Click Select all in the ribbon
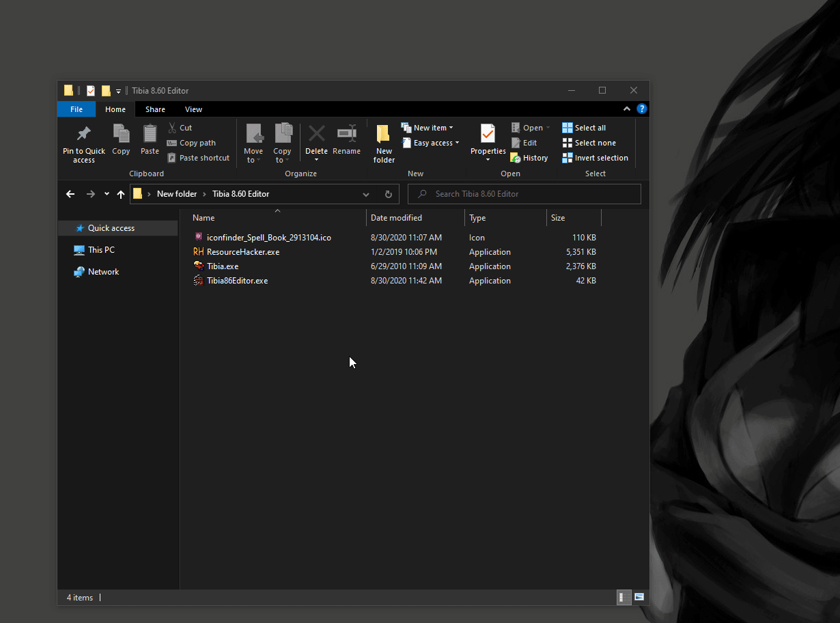Screen dimensions: 840x623 pyautogui.click(x=584, y=128)
